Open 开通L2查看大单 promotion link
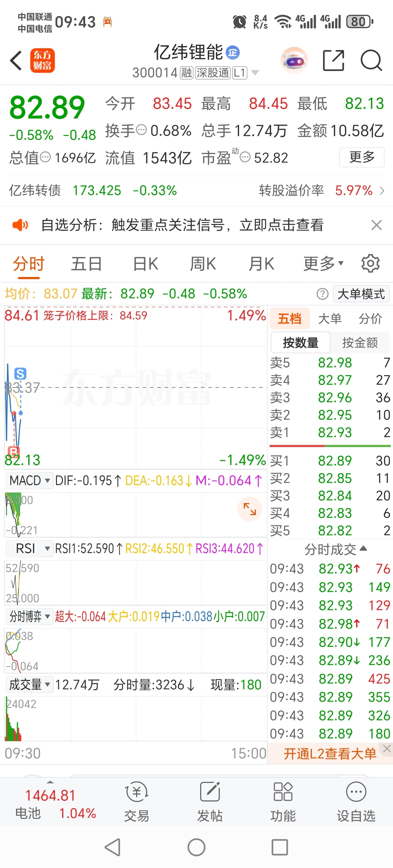The image size is (393, 868). pyautogui.click(x=330, y=754)
